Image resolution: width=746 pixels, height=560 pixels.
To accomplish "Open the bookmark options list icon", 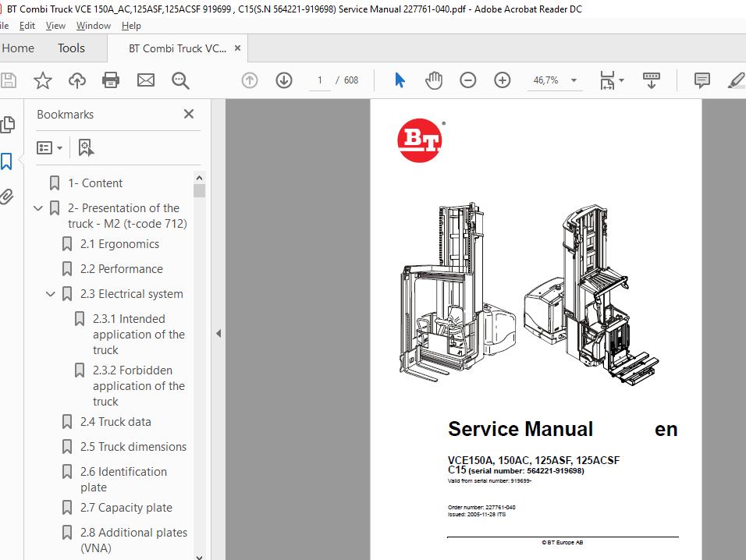I will (49, 148).
